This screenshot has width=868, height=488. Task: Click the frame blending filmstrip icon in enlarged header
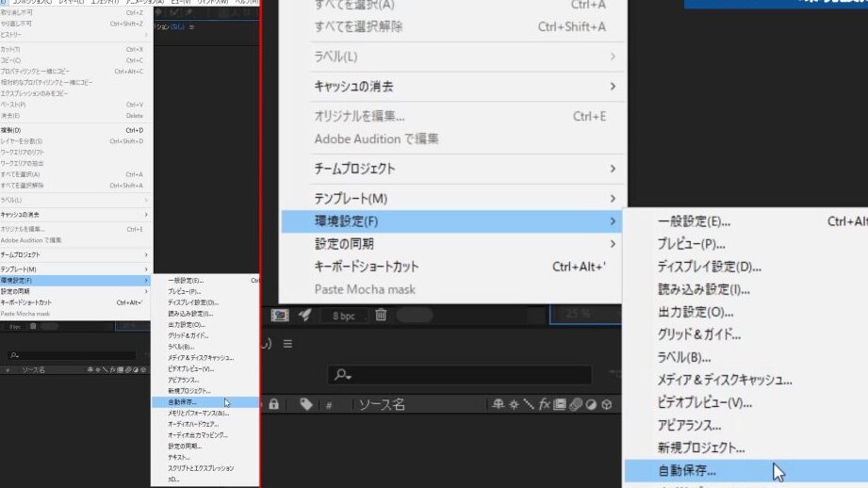click(x=560, y=404)
